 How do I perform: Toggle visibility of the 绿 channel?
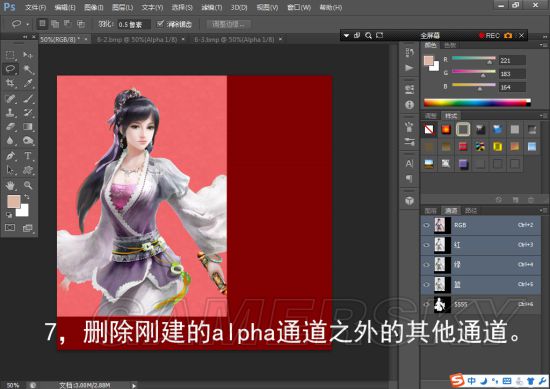coord(427,264)
